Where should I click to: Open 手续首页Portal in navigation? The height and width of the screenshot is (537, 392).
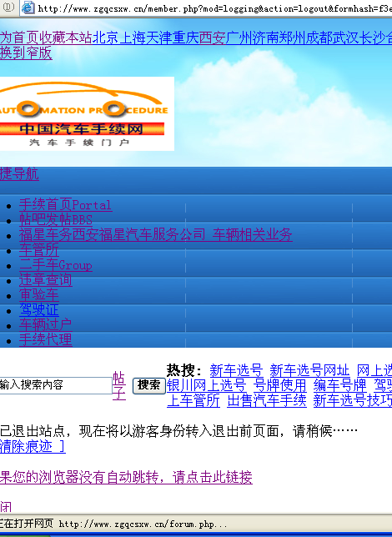click(x=65, y=205)
